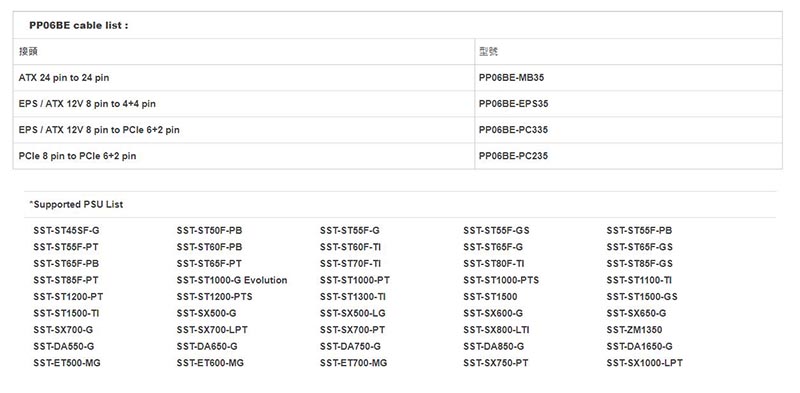800x393 pixels.
Task: Click the SST-ST1000-G Evolution entry
Action: (x=232, y=280)
